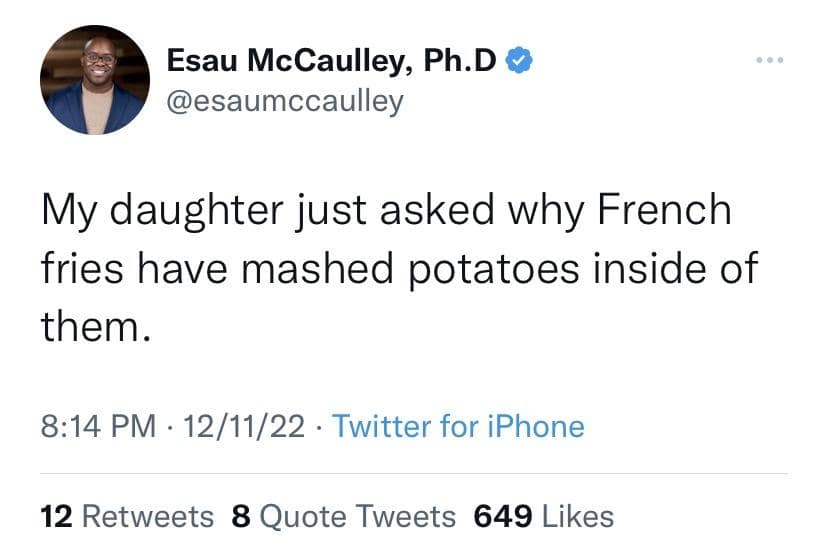This screenshot has height=551, width=828.
Task: Show the 649 Likes list
Action: pos(543,516)
